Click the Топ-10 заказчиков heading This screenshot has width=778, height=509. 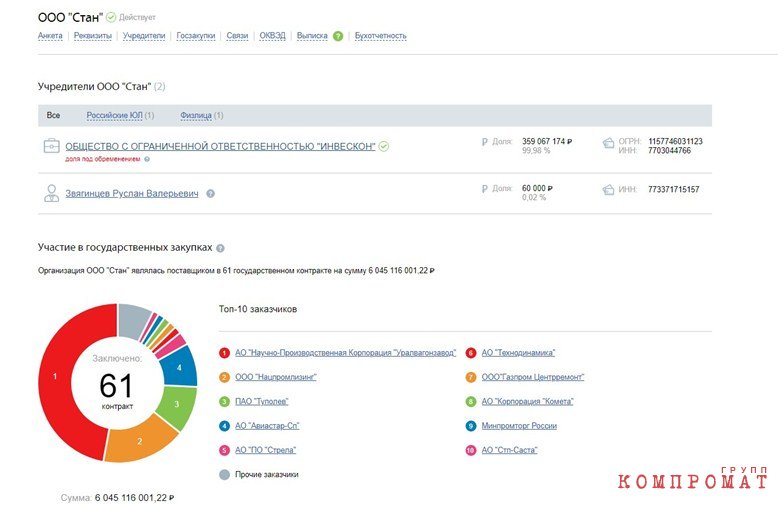258,309
